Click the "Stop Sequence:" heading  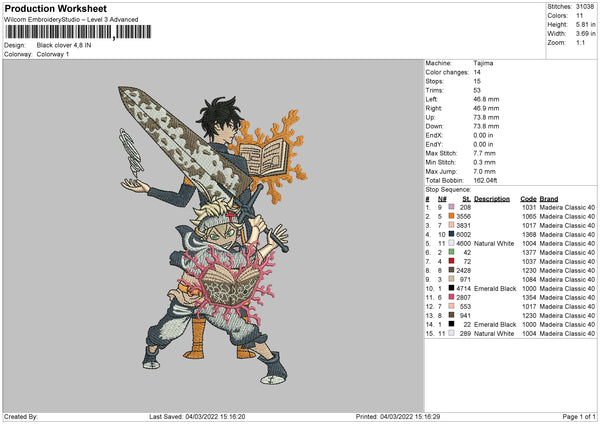click(x=448, y=189)
